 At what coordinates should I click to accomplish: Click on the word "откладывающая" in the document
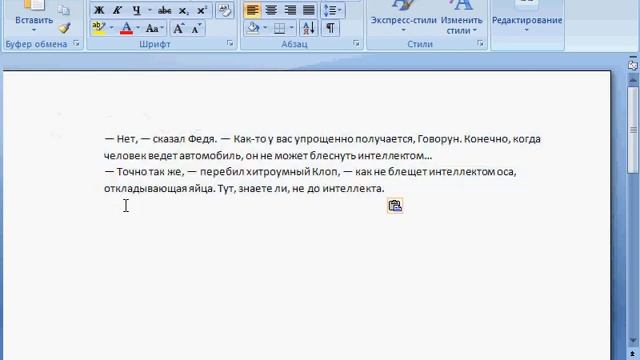point(145,189)
